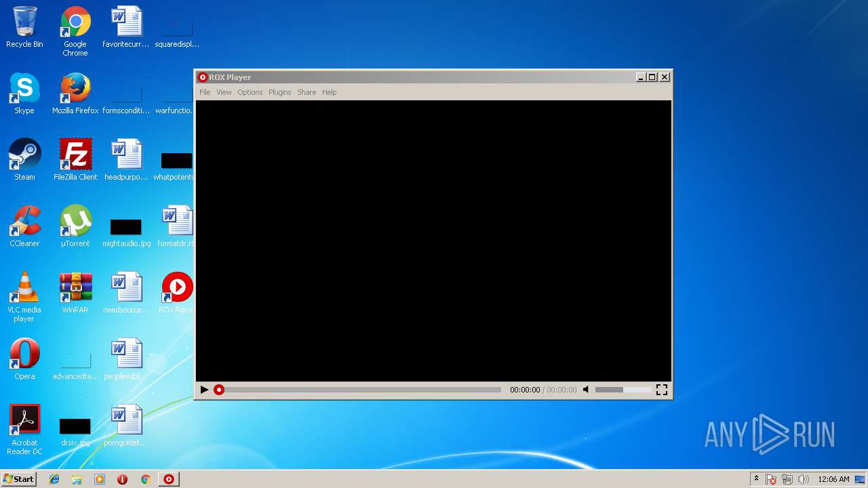Screen dimensions: 868x488
Task: Show hidden system tray icons
Action: click(x=756, y=479)
